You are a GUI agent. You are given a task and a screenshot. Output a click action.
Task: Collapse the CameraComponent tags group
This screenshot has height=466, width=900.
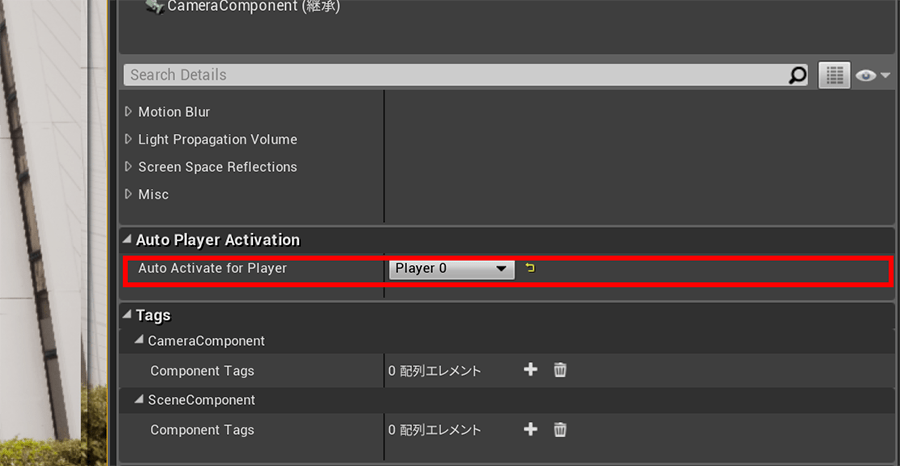click(x=139, y=341)
